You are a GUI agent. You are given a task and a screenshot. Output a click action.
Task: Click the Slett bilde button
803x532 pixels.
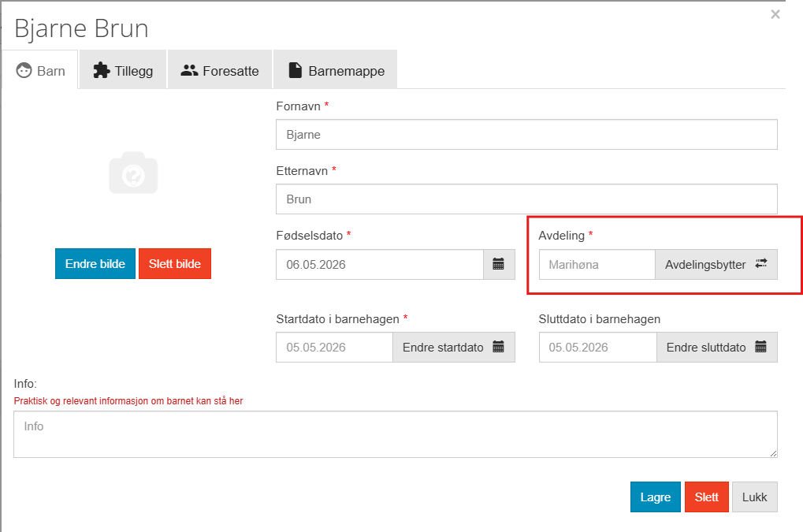[x=175, y=264]
